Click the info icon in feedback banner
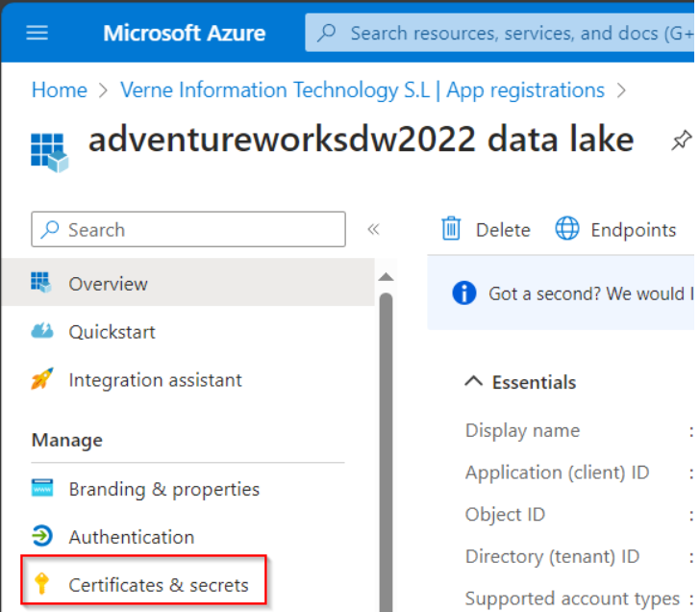The height and width of the screenshot is (612, 700). (x=464, y=293)
